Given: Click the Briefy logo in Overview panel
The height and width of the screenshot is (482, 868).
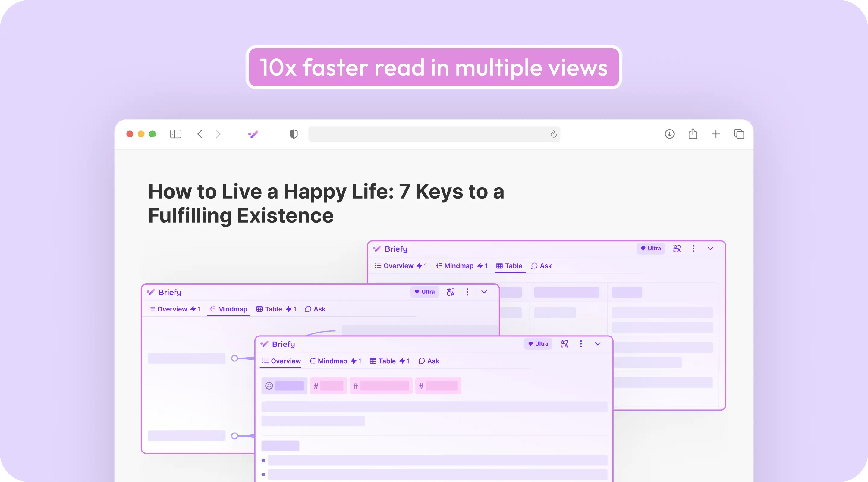Looking at the screenshot, I should (278, 344).
